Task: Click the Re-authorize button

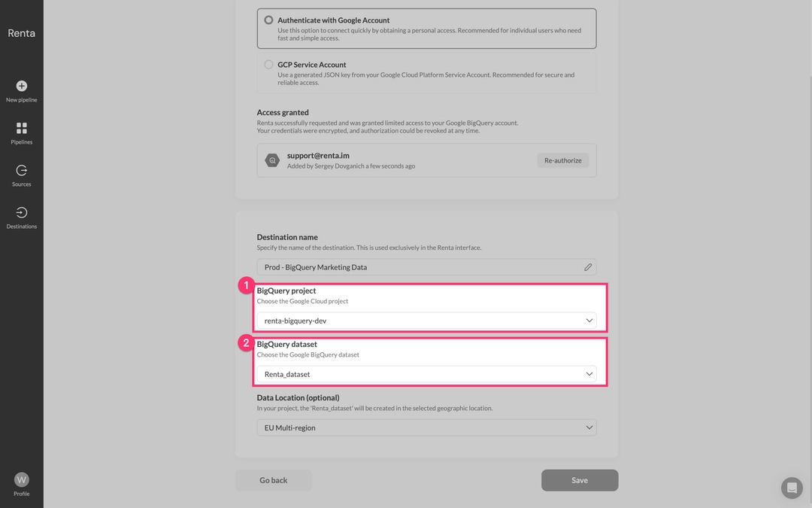Action: 562,160
